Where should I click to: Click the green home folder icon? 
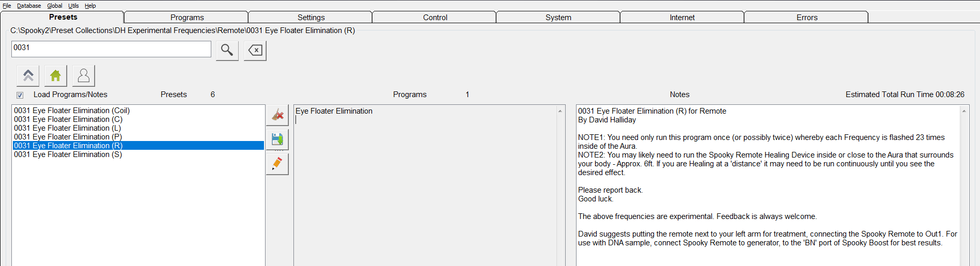click(x=56, y=76)
